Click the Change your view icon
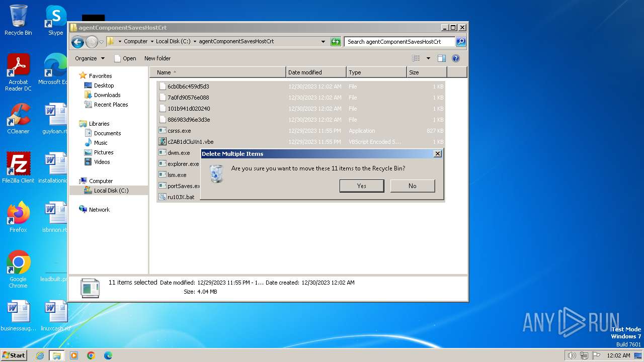 click(416, 58)
